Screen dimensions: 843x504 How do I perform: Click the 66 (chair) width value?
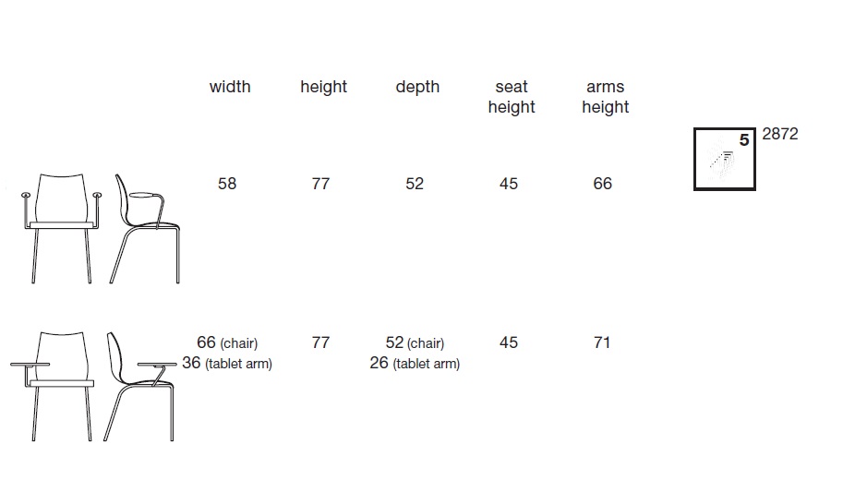pos(227,342)
